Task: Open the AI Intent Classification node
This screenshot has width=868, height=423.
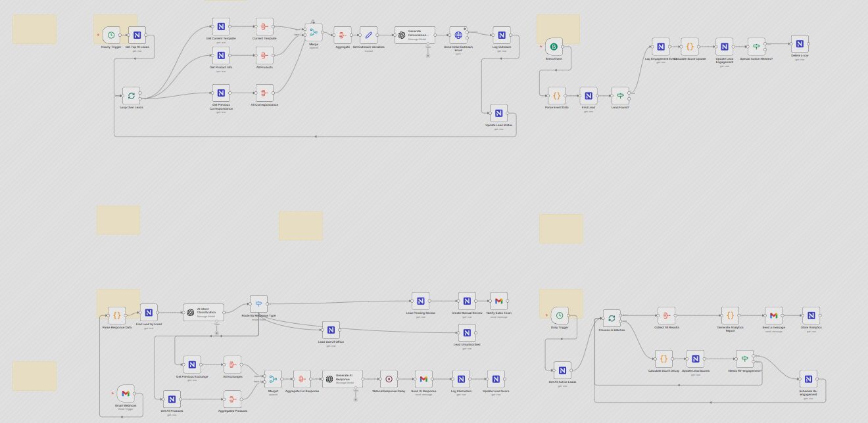Action: tap(203, 313)
